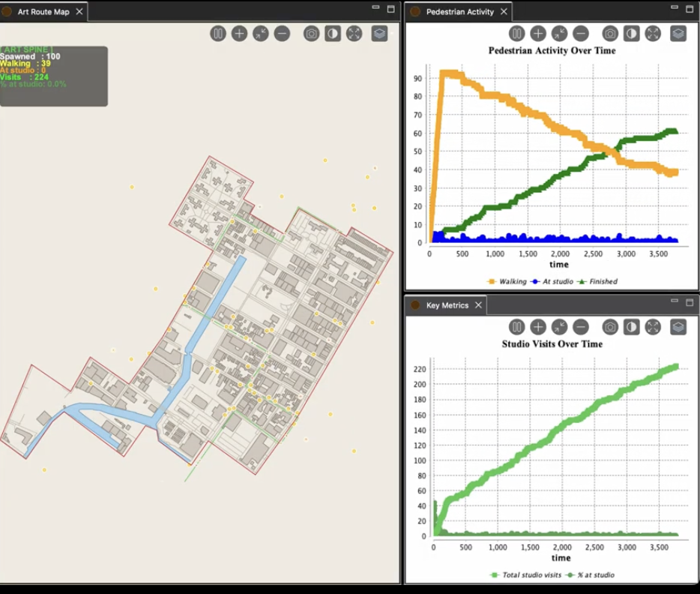The image size is (700, 594).
Task: Minimize the Art Route Map panel
Action: (x=376, y=7)
